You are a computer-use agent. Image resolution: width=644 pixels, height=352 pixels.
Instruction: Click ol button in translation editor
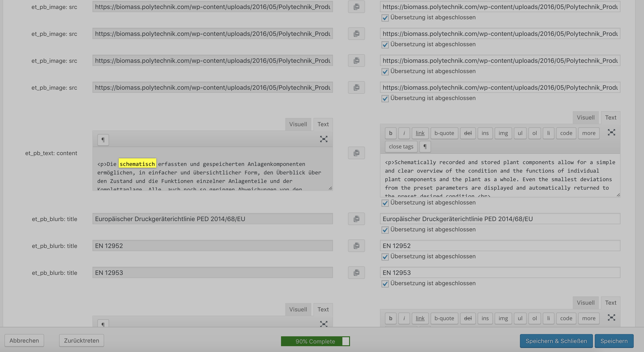pyautogui.click(x=535, y=133)
